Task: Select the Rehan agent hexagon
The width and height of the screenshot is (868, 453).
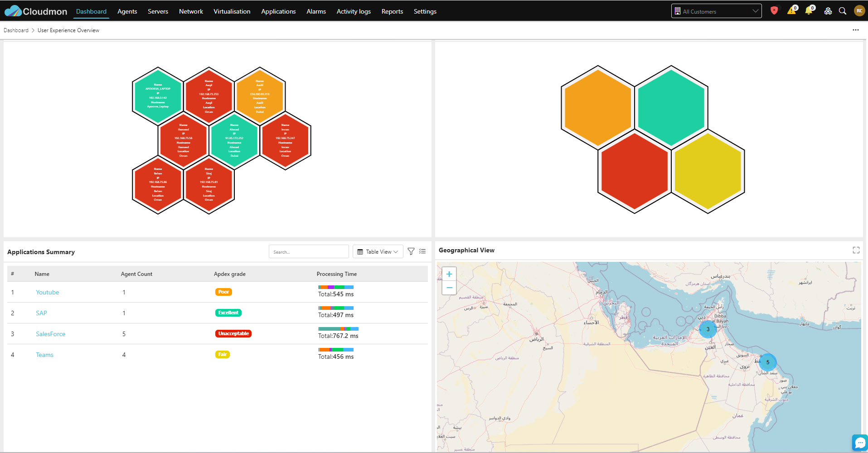Action: (158, 184)
